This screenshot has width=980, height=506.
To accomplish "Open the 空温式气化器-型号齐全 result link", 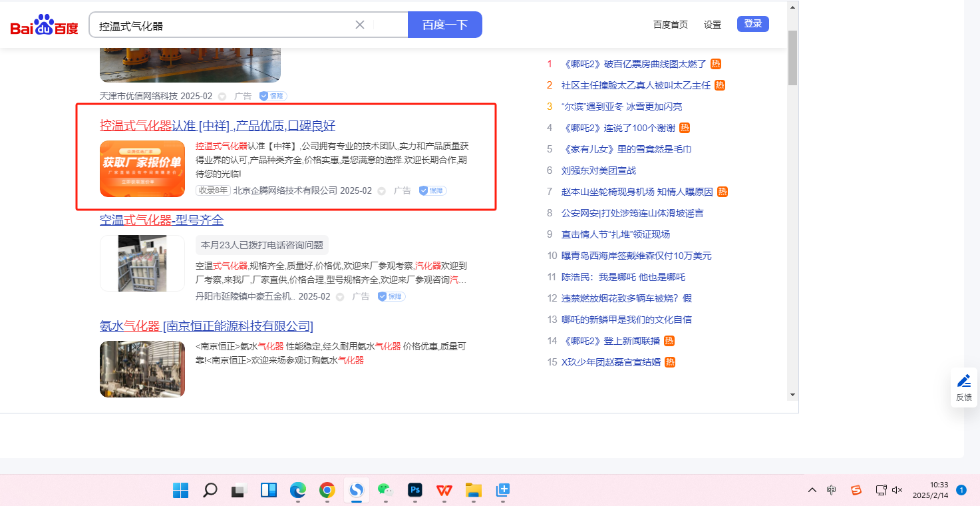I will (x=162, y=220).
